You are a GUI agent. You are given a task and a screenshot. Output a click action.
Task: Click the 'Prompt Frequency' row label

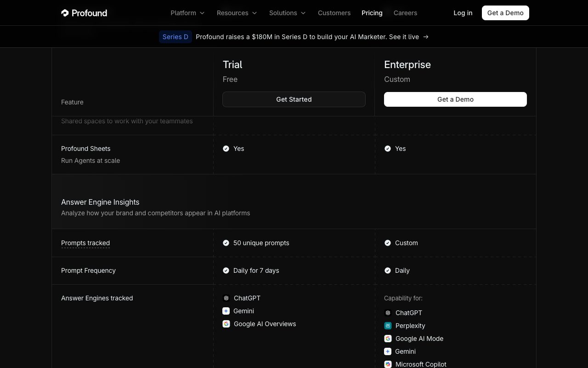coord(88,270)
